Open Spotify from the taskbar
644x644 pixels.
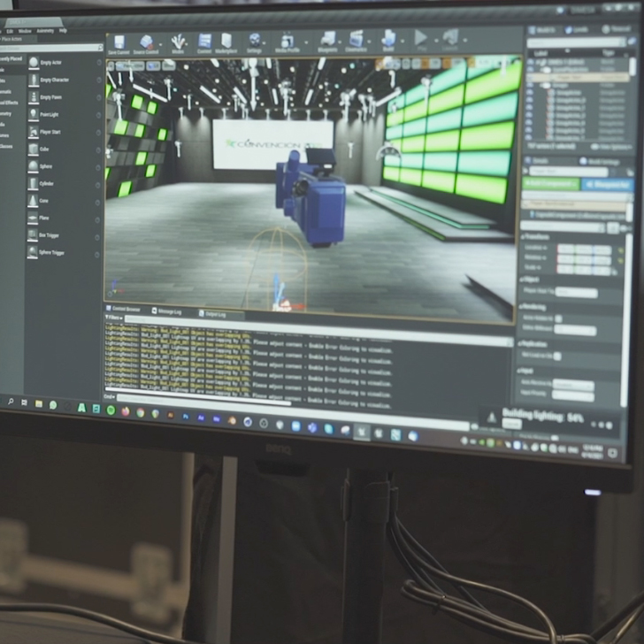(x=111, y=410)
